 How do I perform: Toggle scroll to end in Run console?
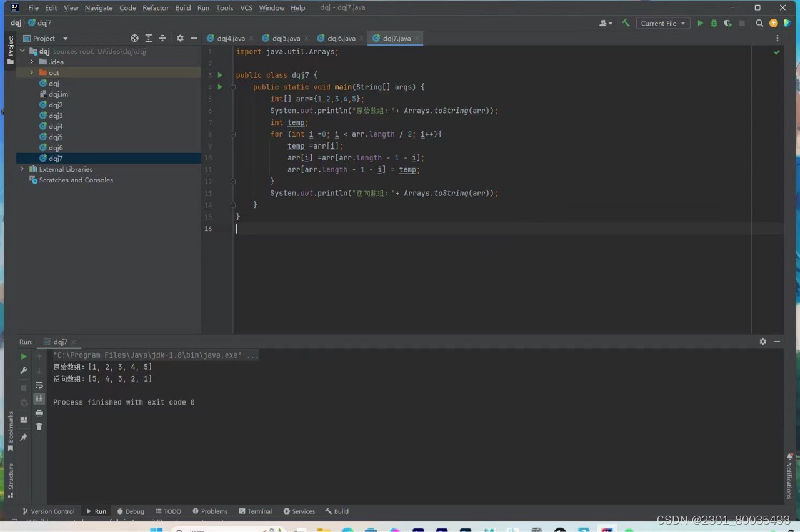tap(39, 398)
